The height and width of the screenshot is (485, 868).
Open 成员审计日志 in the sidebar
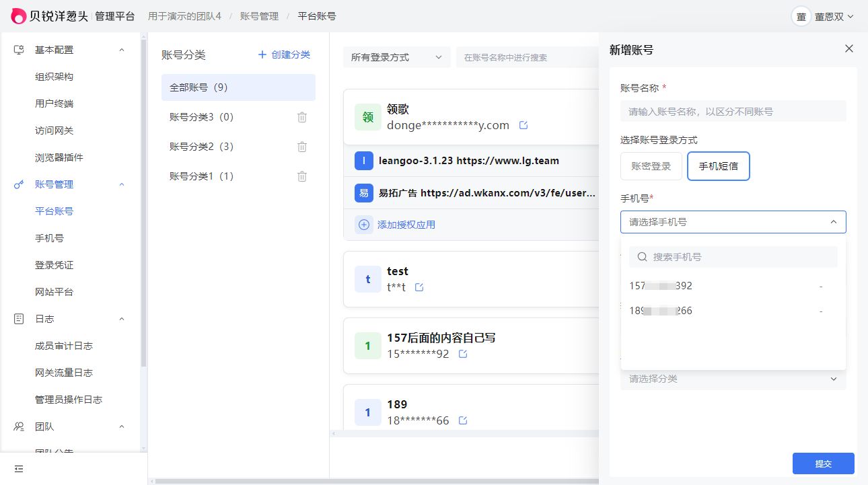(x=64, y=346)
